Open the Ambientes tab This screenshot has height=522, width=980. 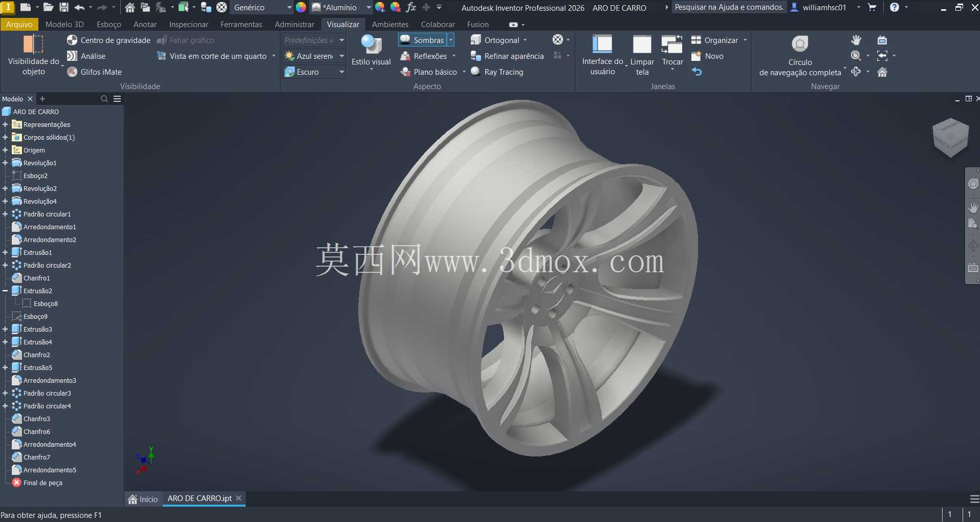[x=390, y=24]
